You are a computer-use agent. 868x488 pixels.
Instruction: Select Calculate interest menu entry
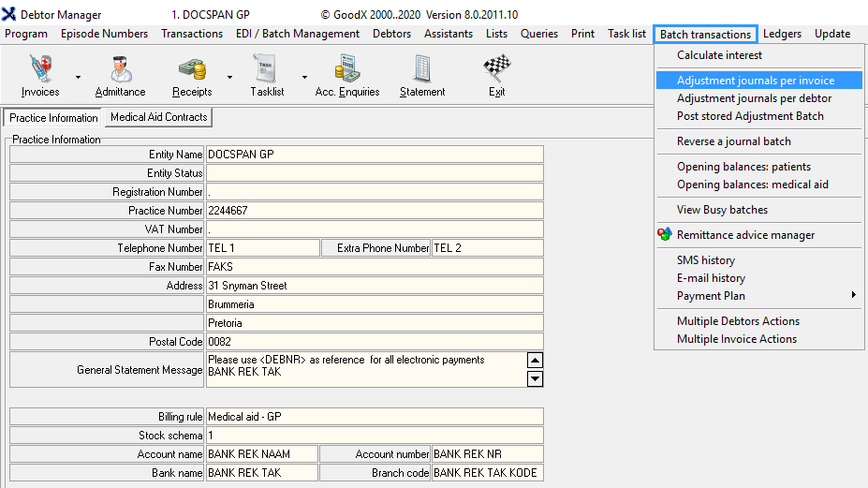719,55
